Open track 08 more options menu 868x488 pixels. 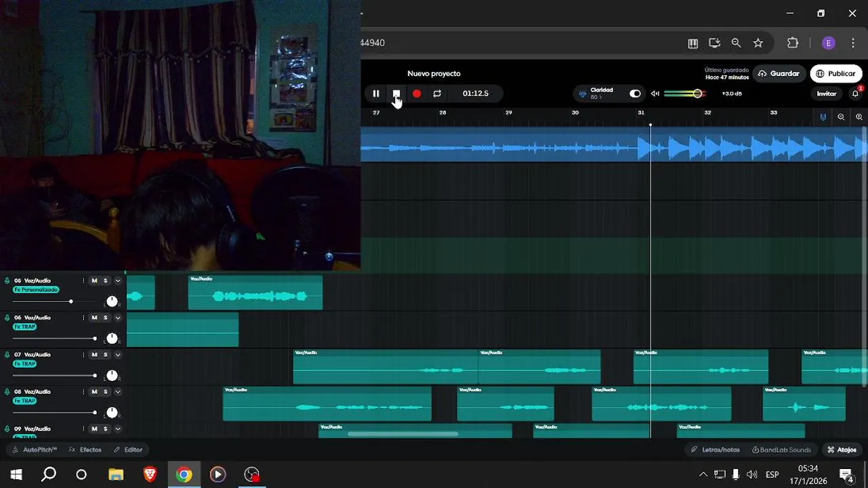[x=83, y=392]
